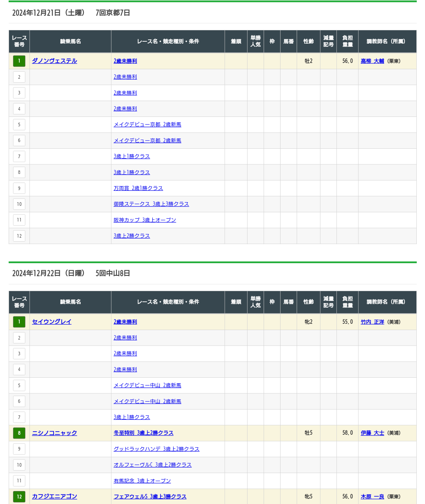Open 冬至特別 3歳上2勝クラス link
The image size is (425, 504).
[143, 433]
